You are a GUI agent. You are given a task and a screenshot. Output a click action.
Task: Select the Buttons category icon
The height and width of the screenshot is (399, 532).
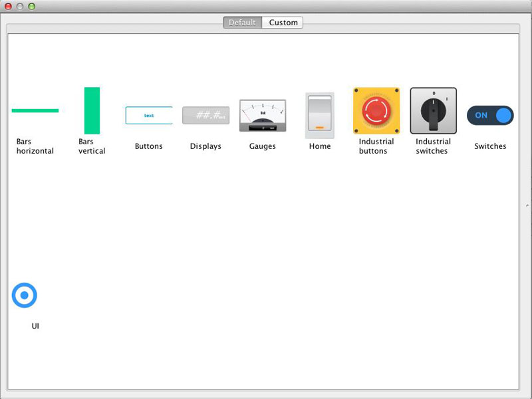(149, 115)
